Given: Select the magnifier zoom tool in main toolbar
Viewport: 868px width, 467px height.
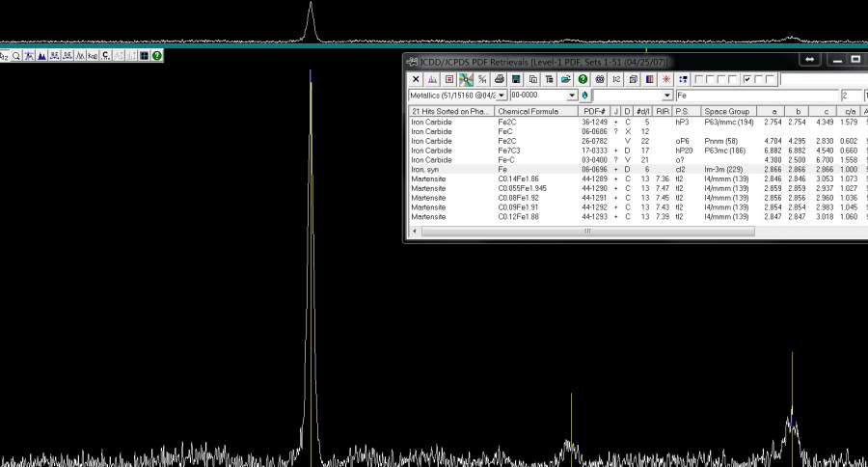Looking at the screenshot, I should (16, 56).
